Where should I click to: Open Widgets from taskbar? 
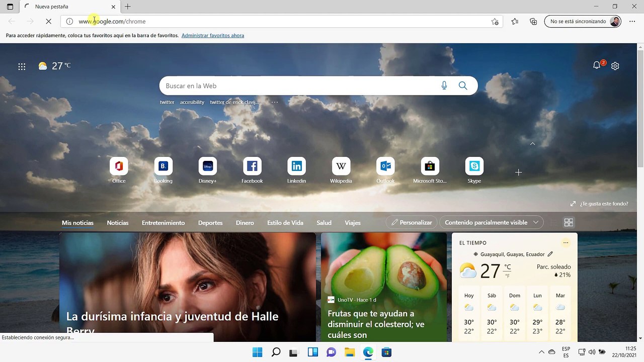pos(312,352)
